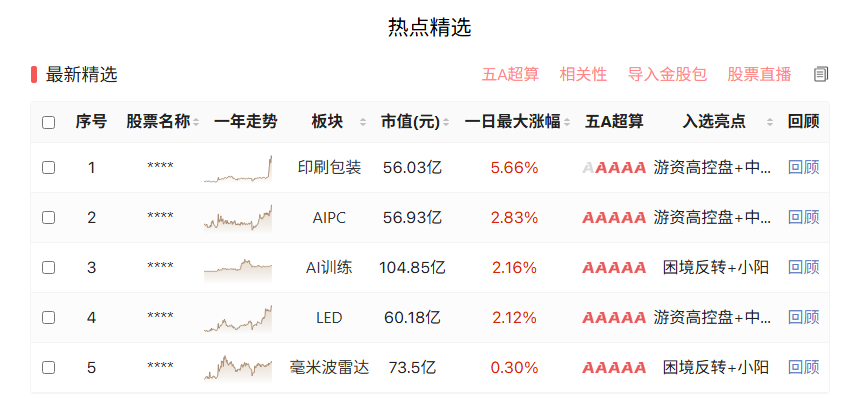Click market value 73.5亿

pyautogui.click(x=413, y=367)
